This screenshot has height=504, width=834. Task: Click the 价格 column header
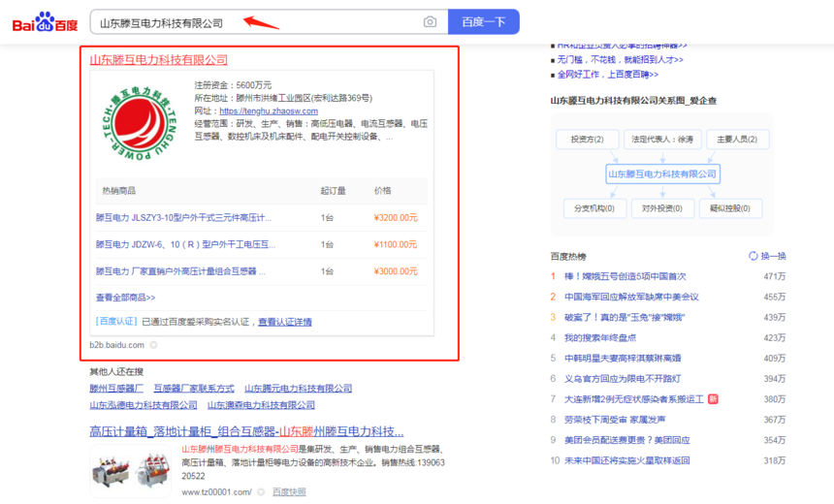[382, 191]
